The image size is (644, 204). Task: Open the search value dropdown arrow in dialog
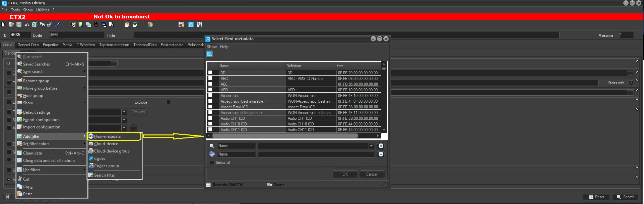[371, 146]
